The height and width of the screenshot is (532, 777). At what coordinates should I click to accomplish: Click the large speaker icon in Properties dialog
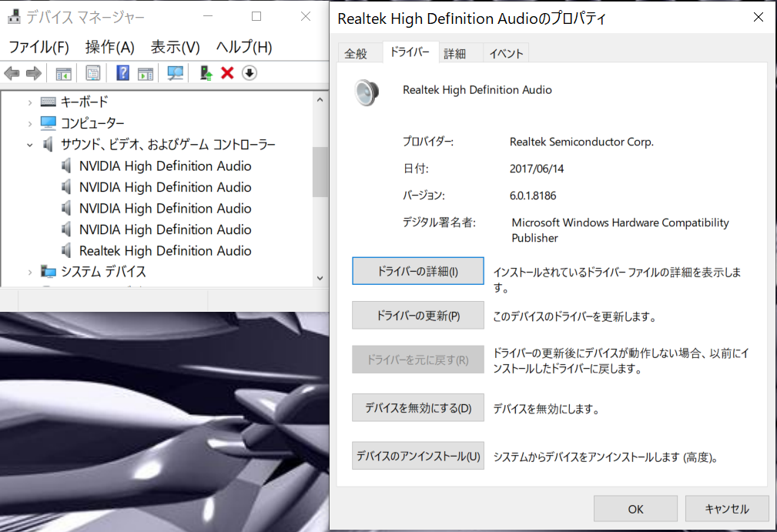[x=367, y=92]
